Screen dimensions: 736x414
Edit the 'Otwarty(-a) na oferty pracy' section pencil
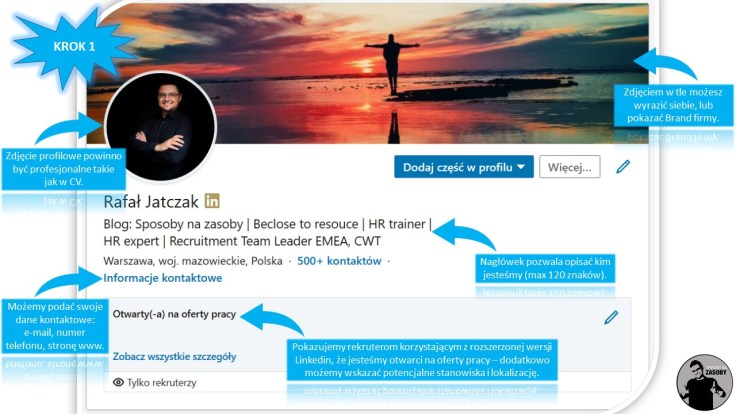tap(611, 317)
